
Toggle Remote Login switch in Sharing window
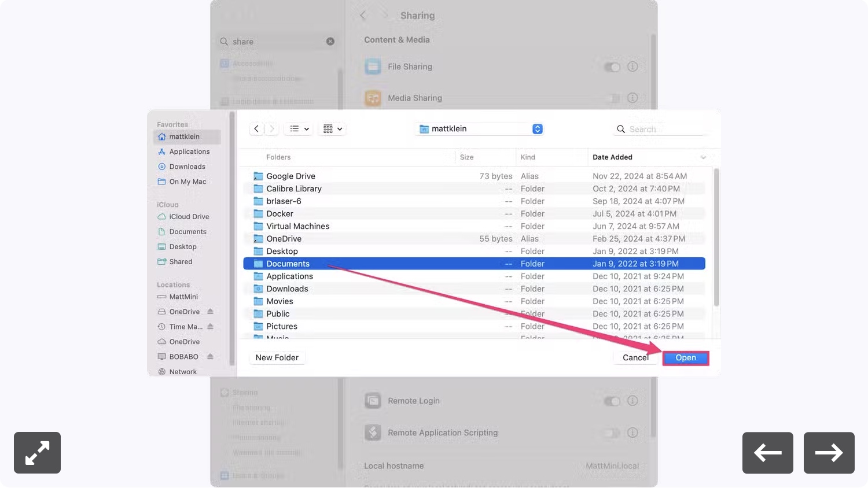pos(612,401)
